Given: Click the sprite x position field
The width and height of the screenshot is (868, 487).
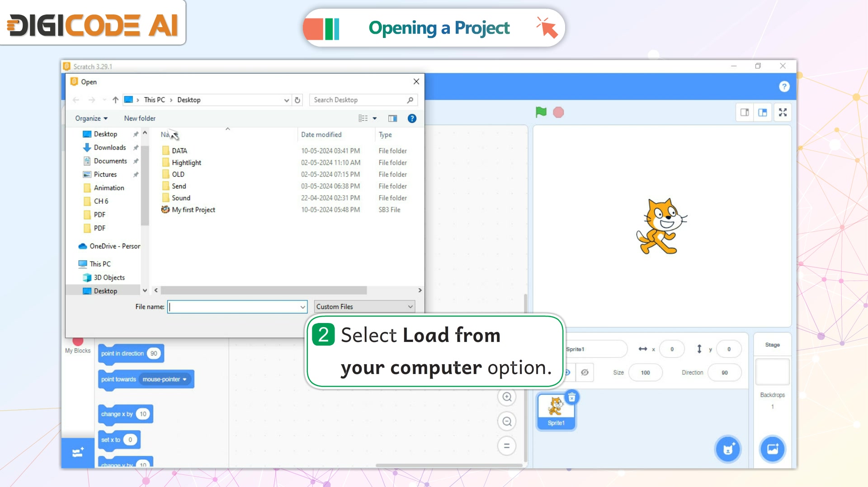Looking at the screenshot, I should (672, 349).
